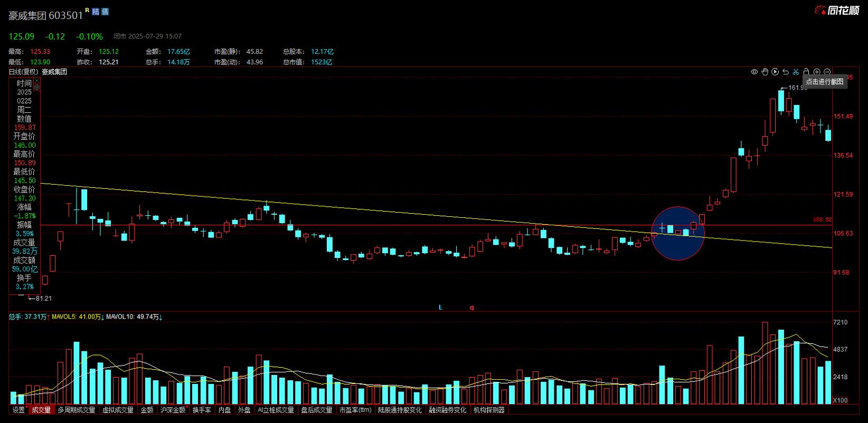The image size is (868, 423).
Task: Click the 涨幅 -1.87% panel value
Action: tap(25, 216)
